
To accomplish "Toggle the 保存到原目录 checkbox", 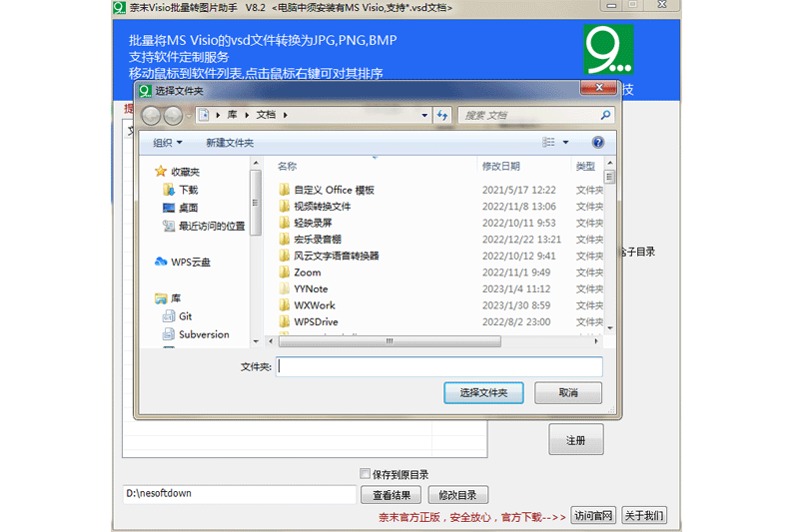I will coord(365,474).
